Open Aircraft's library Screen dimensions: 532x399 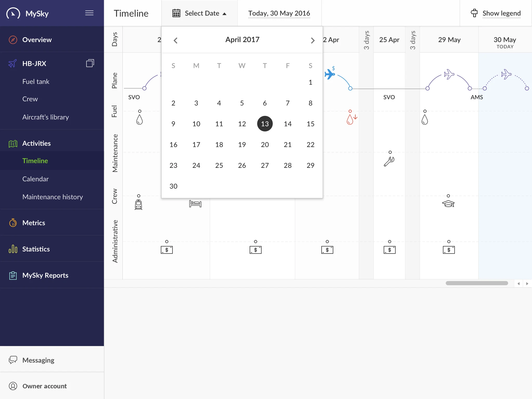coord(46,117)
